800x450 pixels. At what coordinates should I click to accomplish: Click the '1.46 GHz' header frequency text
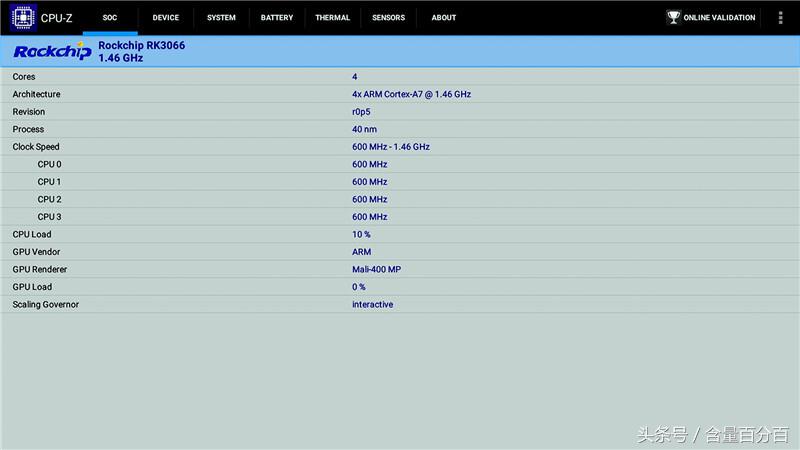tap(120, 58)
